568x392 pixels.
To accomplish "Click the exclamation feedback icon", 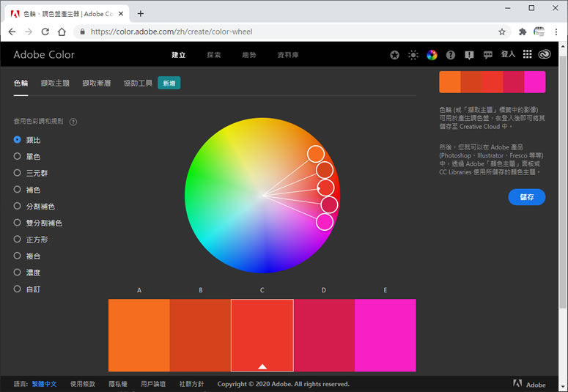I will tap(469, 55).
